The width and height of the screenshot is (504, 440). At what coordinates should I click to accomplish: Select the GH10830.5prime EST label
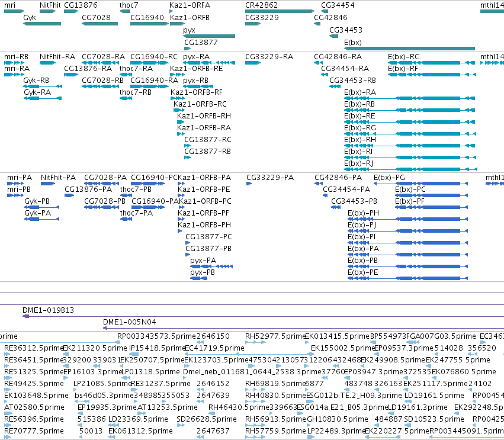(x=338, y=419)
